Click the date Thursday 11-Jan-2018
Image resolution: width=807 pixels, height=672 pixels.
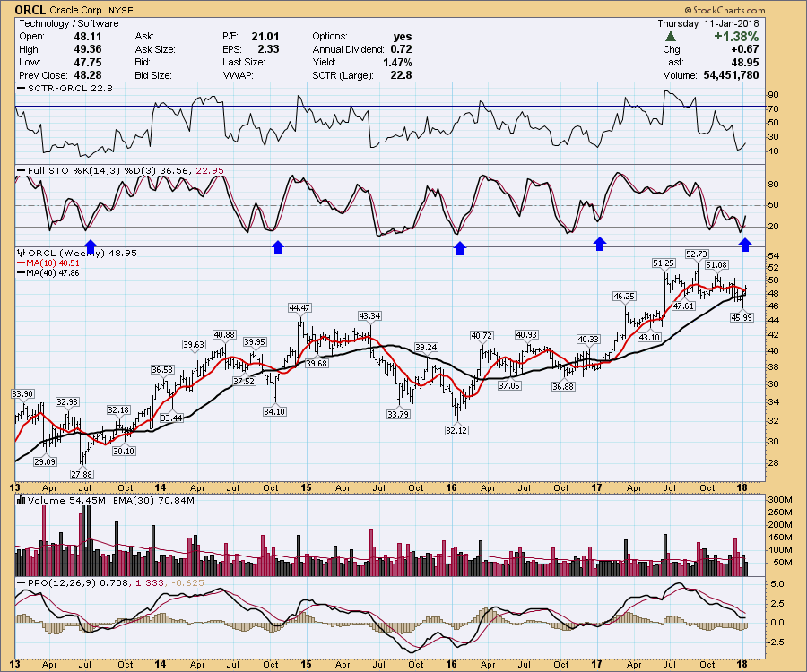708,23
